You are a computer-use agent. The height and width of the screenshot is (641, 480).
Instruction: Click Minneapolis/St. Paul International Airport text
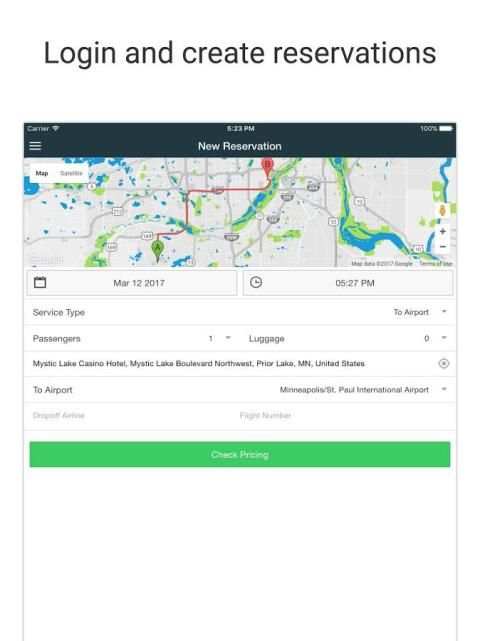pos(354,390)
